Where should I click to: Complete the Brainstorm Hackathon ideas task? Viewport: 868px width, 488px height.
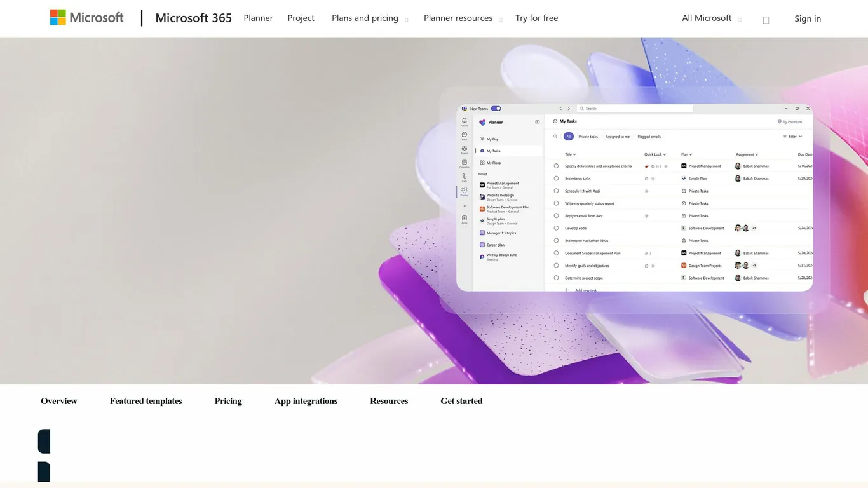[556, 240]
